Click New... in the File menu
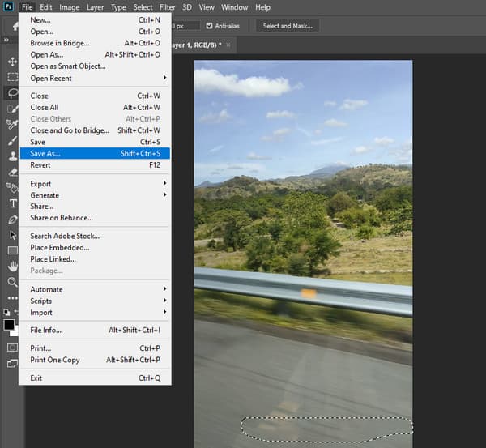 click(95, 19)
